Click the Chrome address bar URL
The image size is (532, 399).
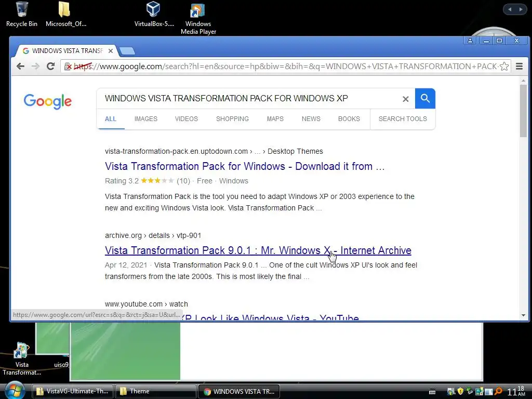(285, 66)
